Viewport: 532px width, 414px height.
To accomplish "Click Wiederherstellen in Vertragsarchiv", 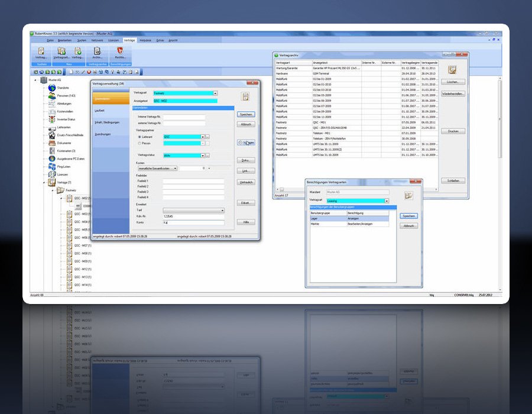I will coord(453,93).
